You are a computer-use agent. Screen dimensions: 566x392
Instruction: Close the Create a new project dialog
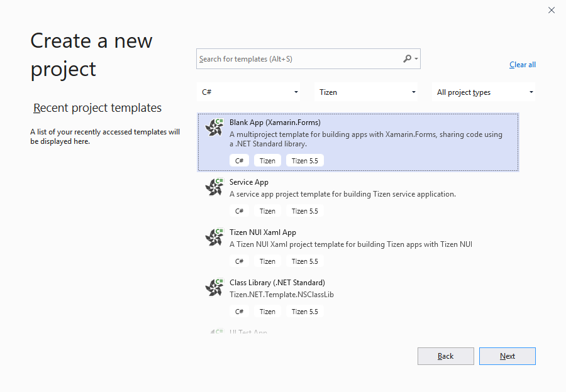(552, 10)
